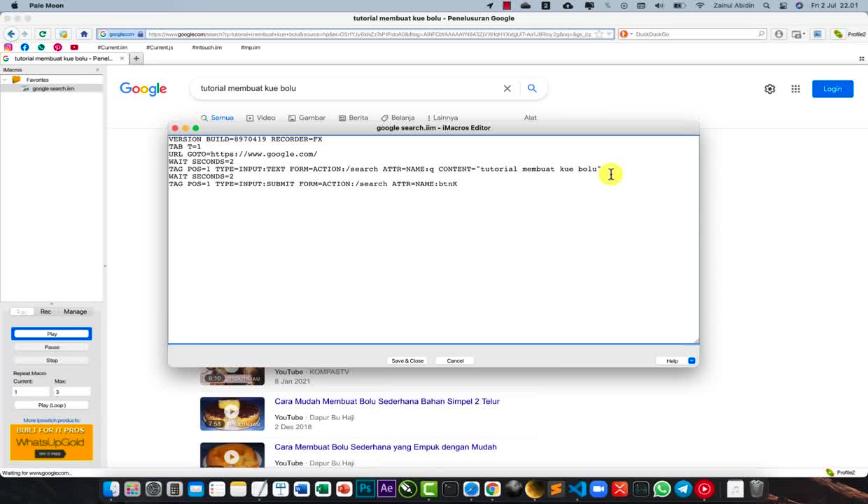Open 'Cara Mudah Membuat Bolu Sederhana' result link
The width and height of the screenshot is (868, 504).
(x=386, y=401)
